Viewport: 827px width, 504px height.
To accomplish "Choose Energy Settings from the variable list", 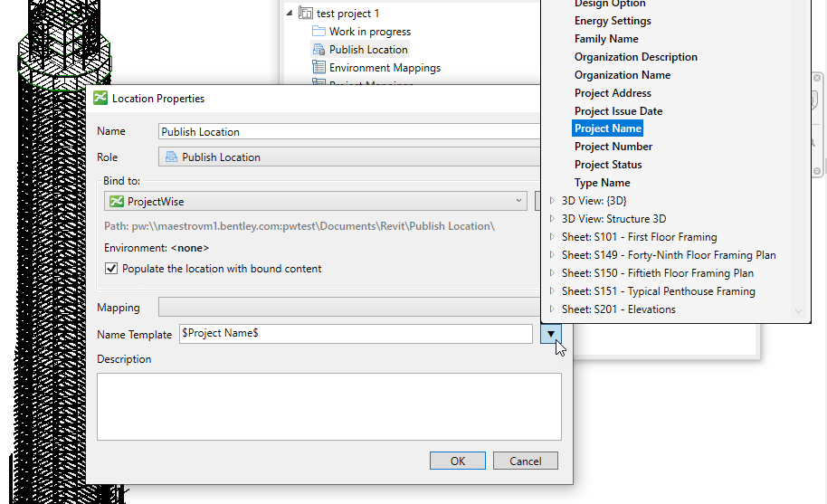I will click(613, 21).
